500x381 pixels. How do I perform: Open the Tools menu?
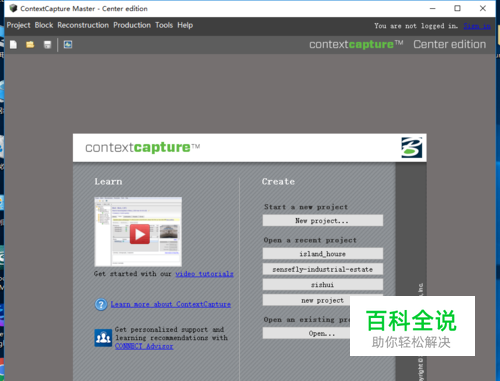coord(164,25)
